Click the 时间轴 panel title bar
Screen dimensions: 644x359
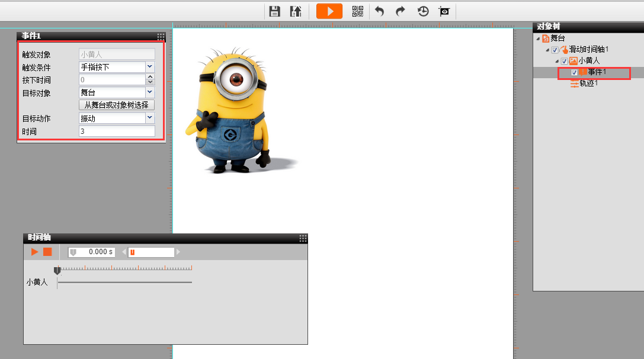point(165,238)
